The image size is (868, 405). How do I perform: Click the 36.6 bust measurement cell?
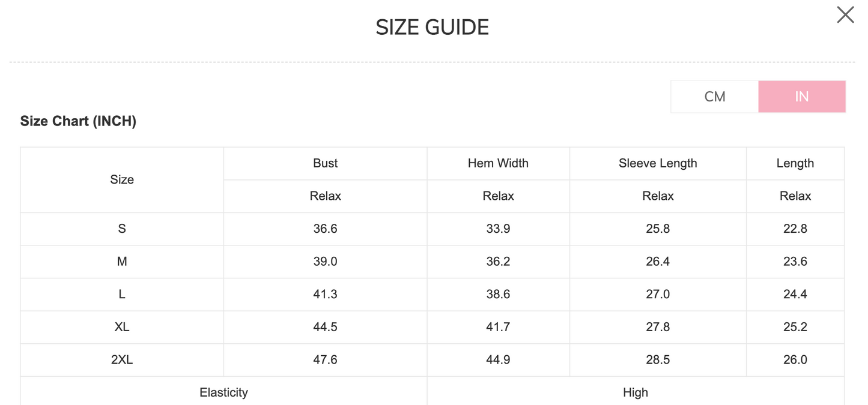[x=325, y=229]
